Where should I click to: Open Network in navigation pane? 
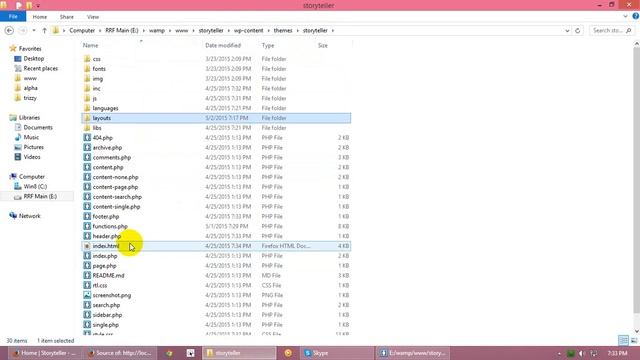[29, 216]
